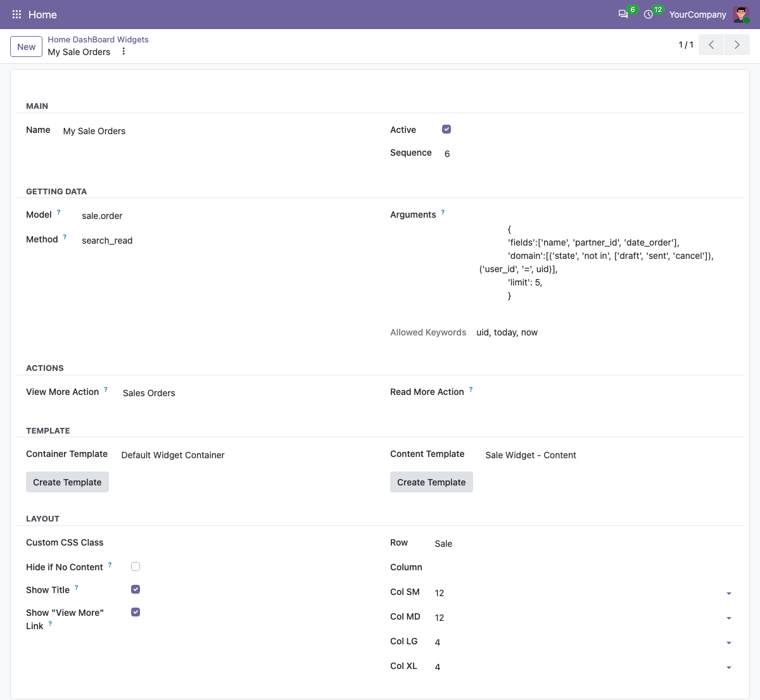This screenshot has width=760, height=700.
Task: Open the apps grid menu icon
Action: [x=17, y=15]
